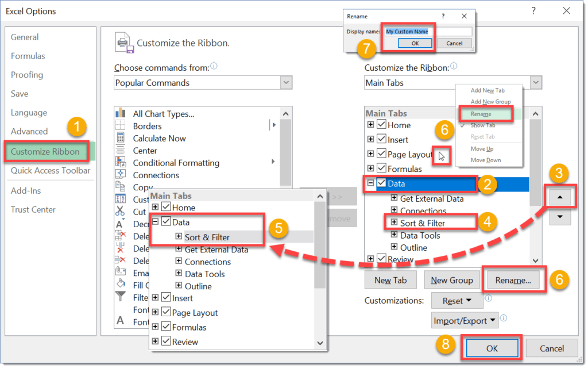This screenshot has width=588, height=368.
Task: Click the Move Down arrow button
Action: (560, 217)
